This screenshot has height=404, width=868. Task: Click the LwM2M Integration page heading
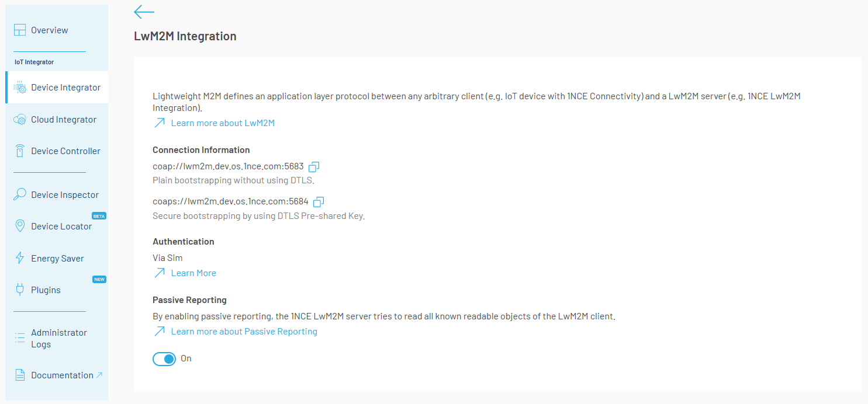tap(185, 36)
